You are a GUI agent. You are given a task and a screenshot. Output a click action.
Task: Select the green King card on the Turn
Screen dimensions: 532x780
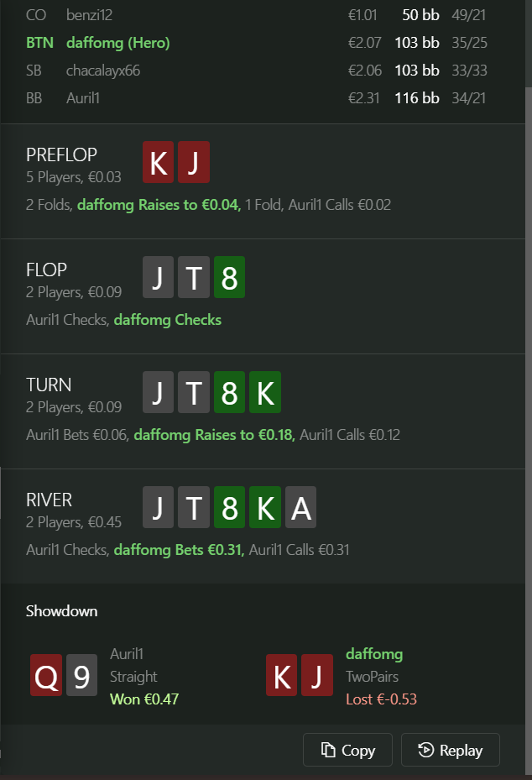pyautogui.click(x=264, y=392)
